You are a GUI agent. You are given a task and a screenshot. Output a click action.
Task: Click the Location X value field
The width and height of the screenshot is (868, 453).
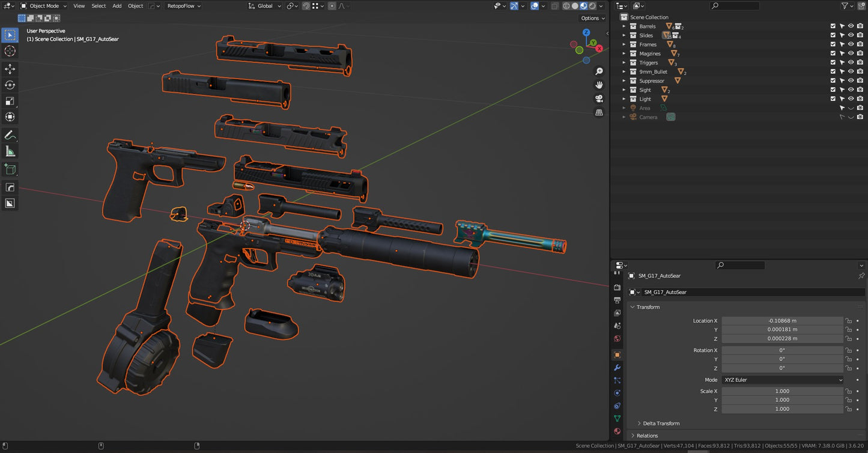point(782,321)
